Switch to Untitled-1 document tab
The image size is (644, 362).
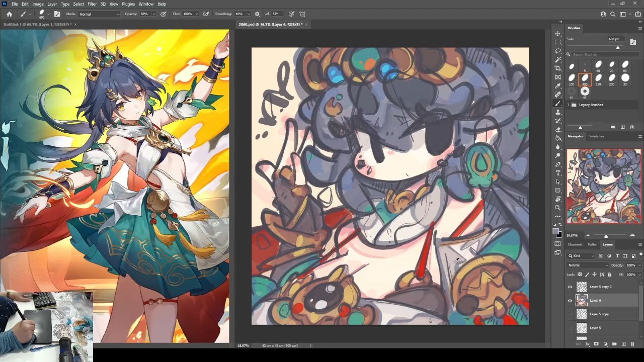pos(37,24)
